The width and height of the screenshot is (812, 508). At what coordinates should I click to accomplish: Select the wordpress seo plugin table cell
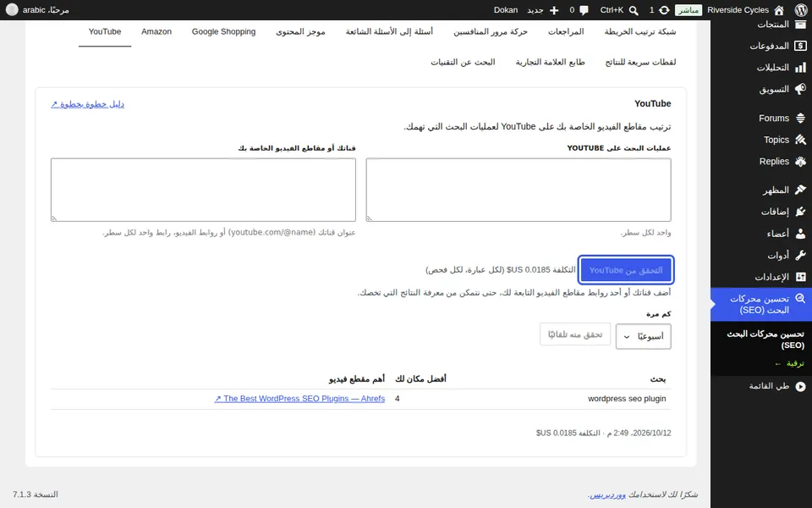(627, 399)
